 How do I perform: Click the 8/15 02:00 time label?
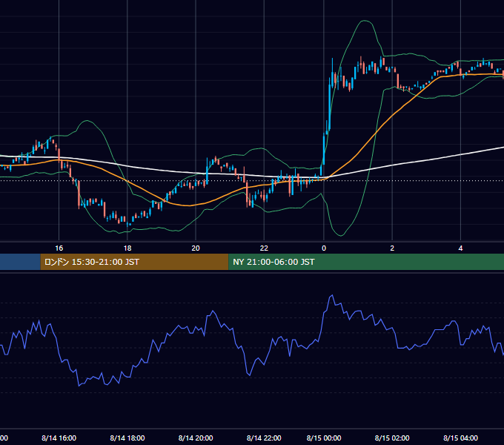point(392,438)
